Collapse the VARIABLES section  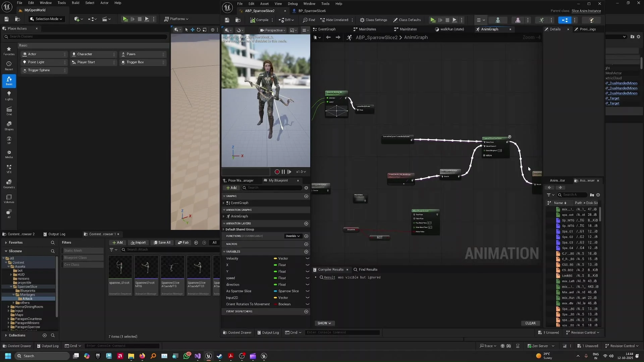[224, 252]
